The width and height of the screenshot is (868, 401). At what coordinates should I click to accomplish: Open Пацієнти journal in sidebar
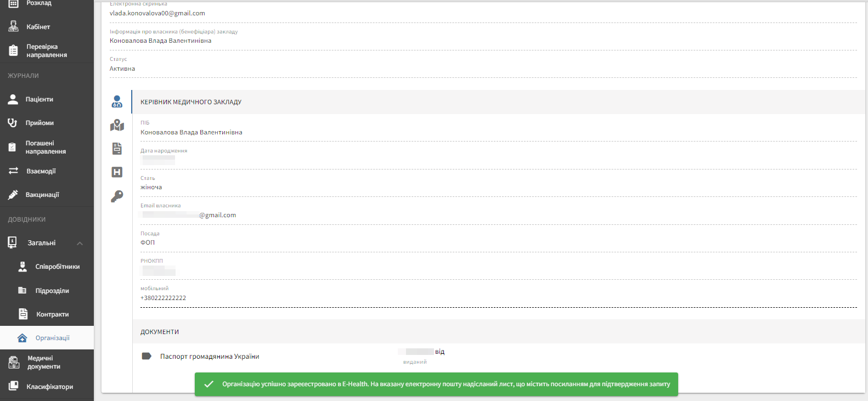click(x=39, y=99)
